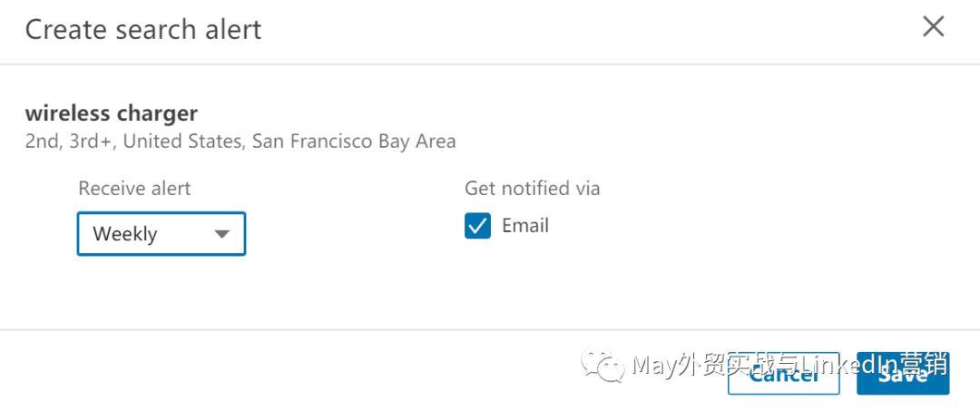Click the Get notified via label

coord(532,188)
